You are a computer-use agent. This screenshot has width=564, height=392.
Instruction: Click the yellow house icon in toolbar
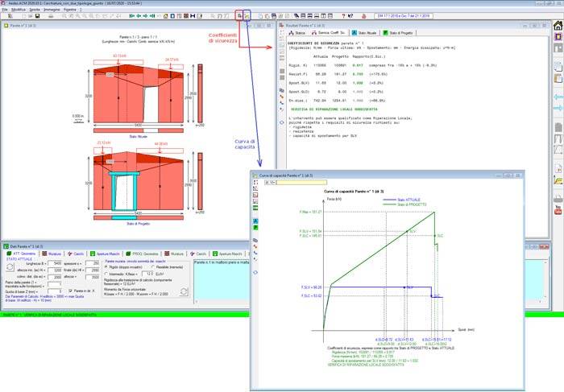pos(165,16)
